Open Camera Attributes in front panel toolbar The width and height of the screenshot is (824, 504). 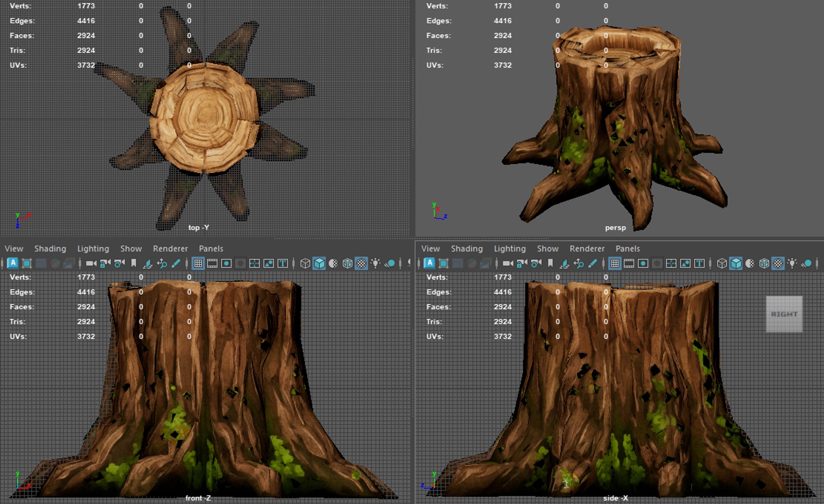coord(120,264)
